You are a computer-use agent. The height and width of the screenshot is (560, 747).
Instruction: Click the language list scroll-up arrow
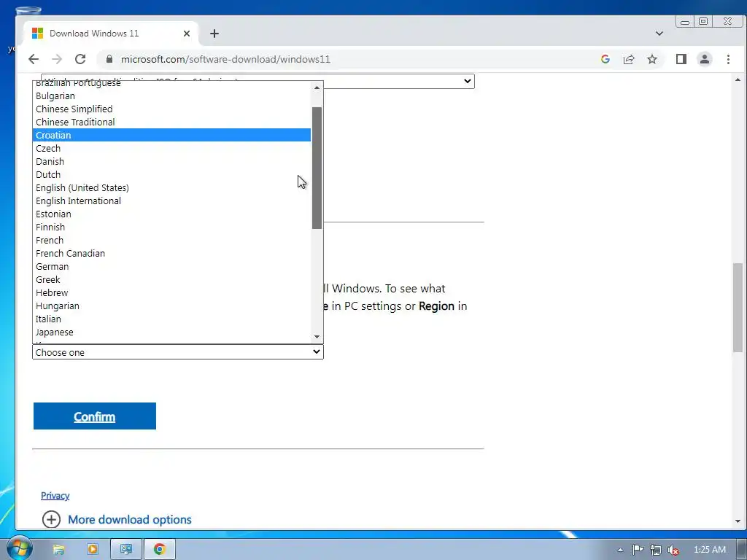coord(317,87)
